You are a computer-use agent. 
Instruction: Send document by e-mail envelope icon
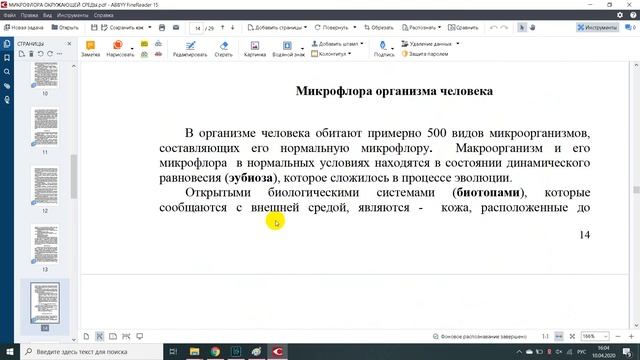(176, 27)
